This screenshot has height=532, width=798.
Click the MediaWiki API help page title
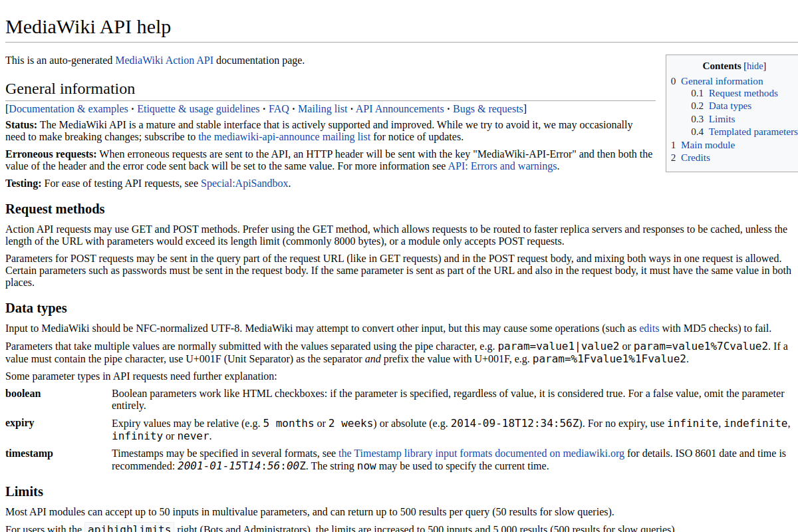[88, 27]
